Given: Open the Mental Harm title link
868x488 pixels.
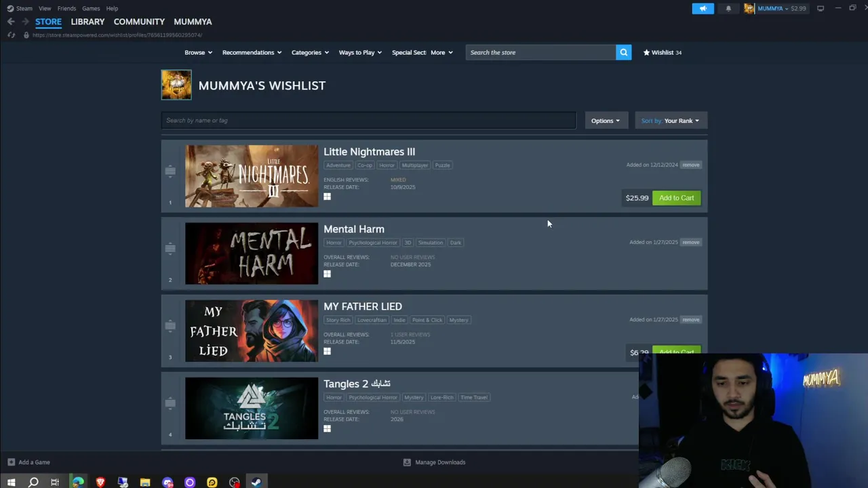Looking at the screenshot, I should (354, 229).
